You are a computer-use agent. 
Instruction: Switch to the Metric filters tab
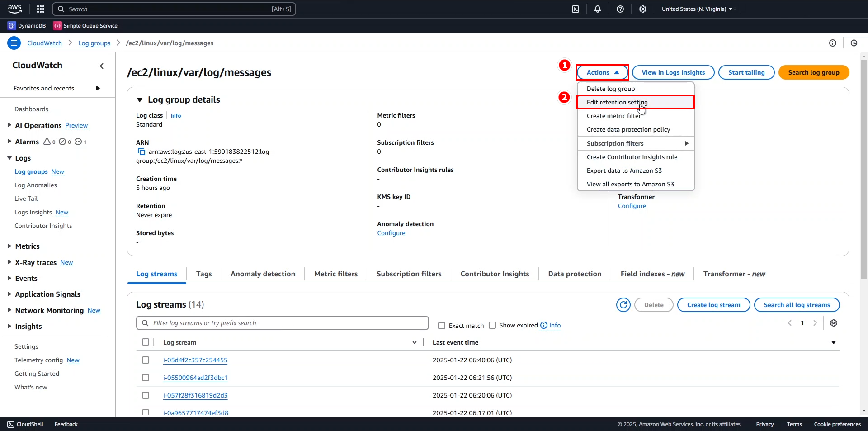tap(335, 274)
